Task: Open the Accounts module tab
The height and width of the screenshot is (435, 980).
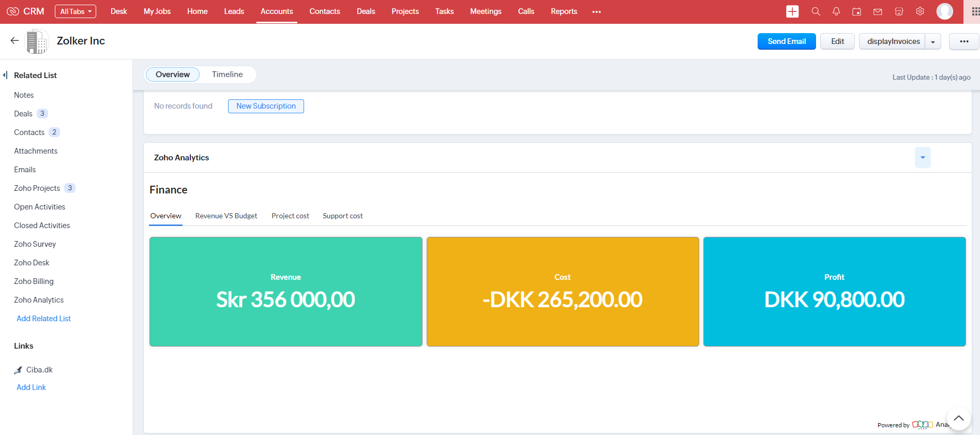Action: pos(277,11)
